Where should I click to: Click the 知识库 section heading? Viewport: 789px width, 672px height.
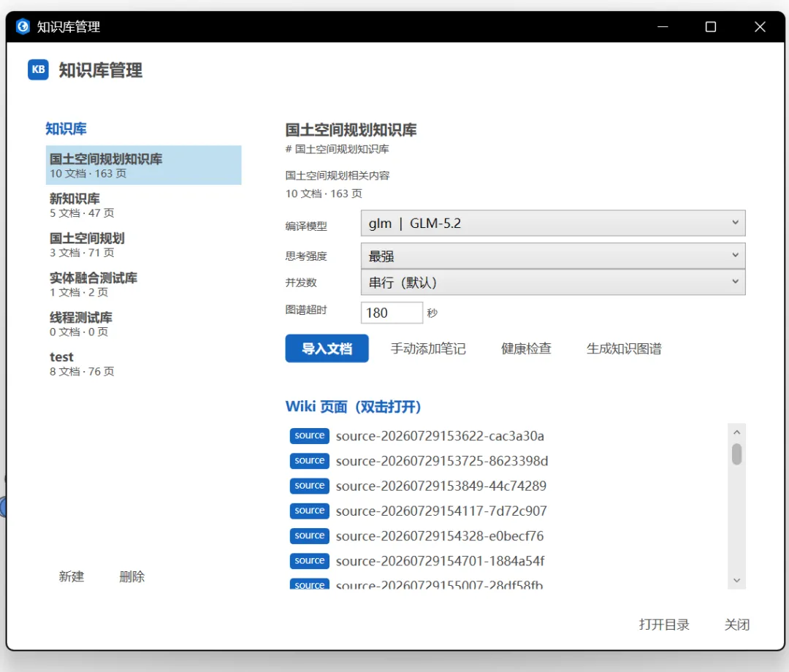(66, 129)
